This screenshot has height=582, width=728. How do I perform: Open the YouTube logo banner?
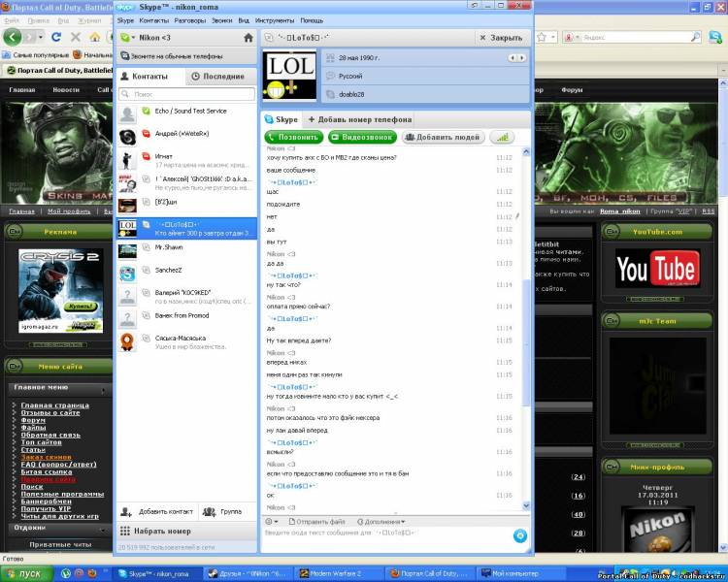click(657, 269)
